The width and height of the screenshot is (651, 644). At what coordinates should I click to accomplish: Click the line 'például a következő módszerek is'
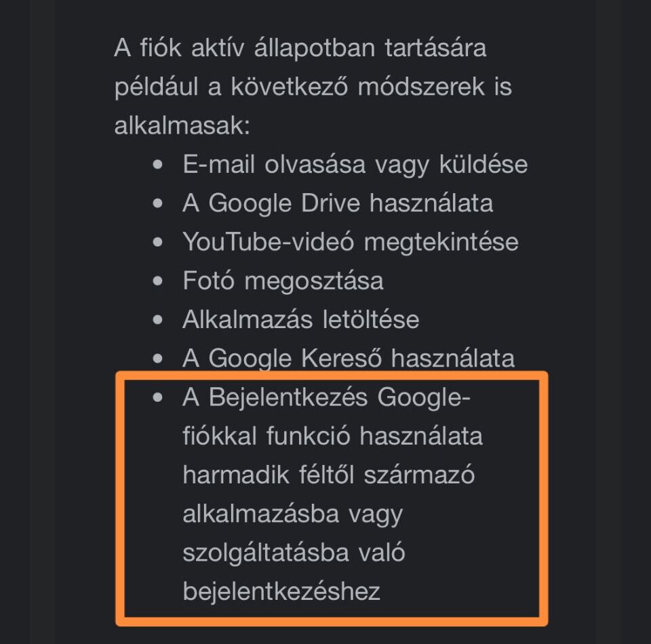[313, 87]
